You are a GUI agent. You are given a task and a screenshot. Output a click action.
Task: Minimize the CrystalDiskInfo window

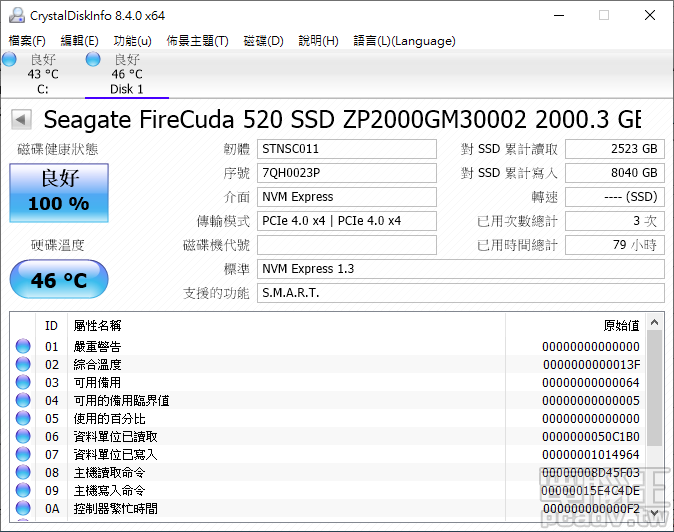[559, 15]
